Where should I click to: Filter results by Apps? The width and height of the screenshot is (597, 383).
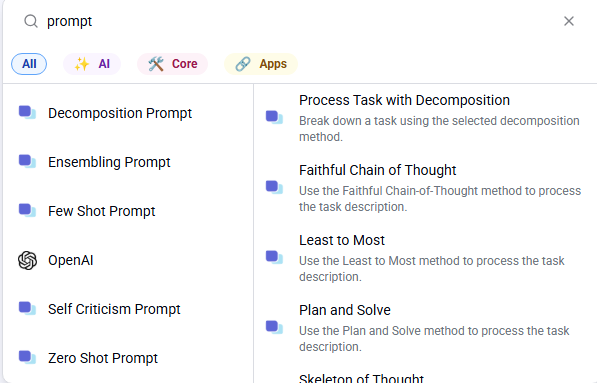click(x=261, y=64)
